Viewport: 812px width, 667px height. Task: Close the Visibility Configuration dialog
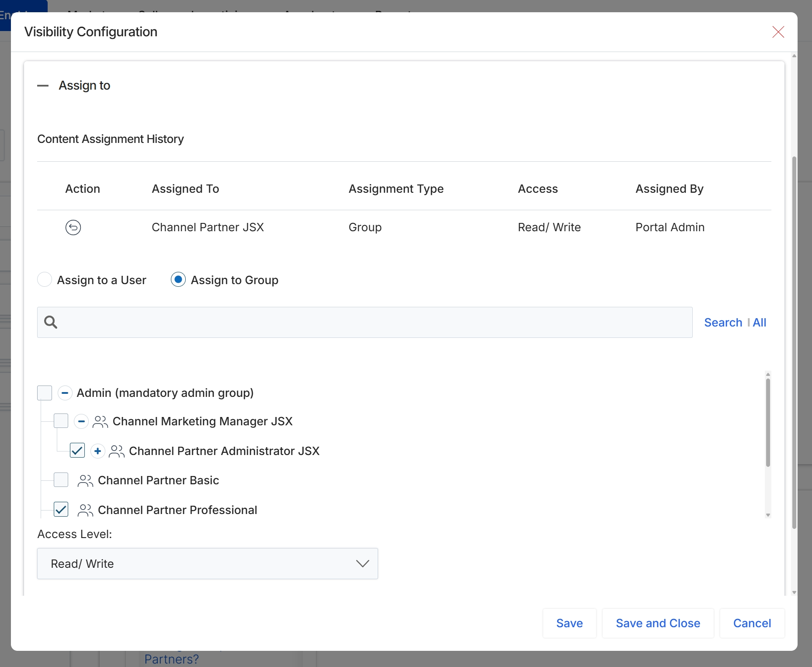(x=778, y=32)
